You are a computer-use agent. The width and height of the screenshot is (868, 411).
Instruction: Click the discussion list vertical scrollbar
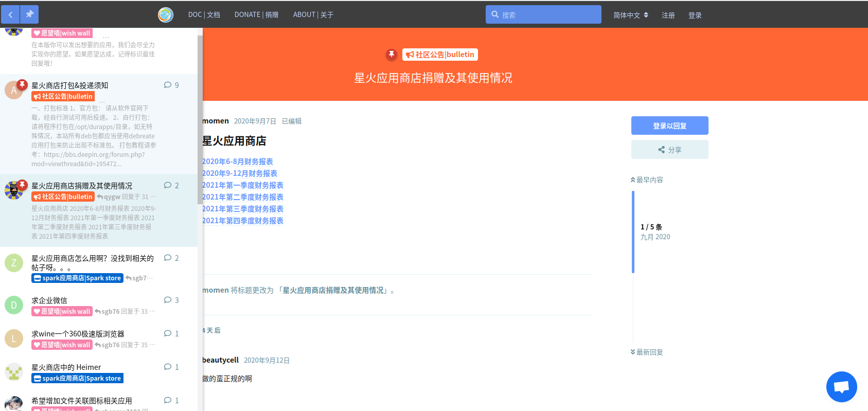point(200,119)
